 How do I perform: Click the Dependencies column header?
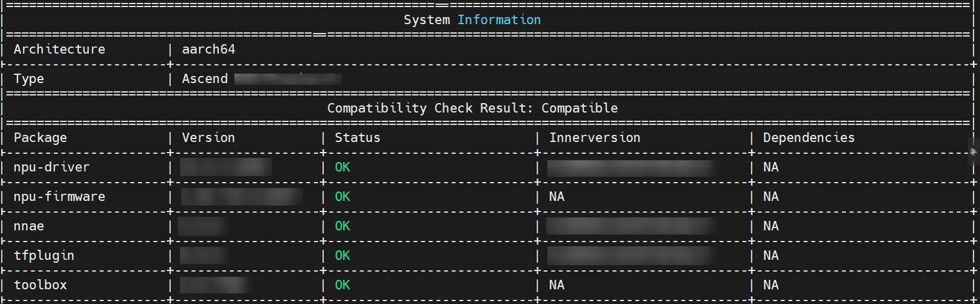(809, 138)
